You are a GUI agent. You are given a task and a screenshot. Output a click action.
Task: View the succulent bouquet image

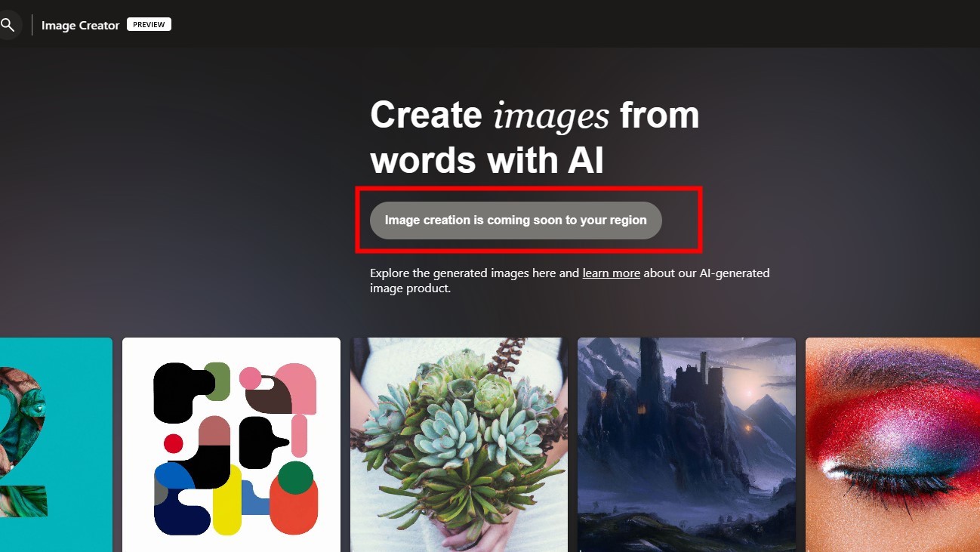click(459, 445)
